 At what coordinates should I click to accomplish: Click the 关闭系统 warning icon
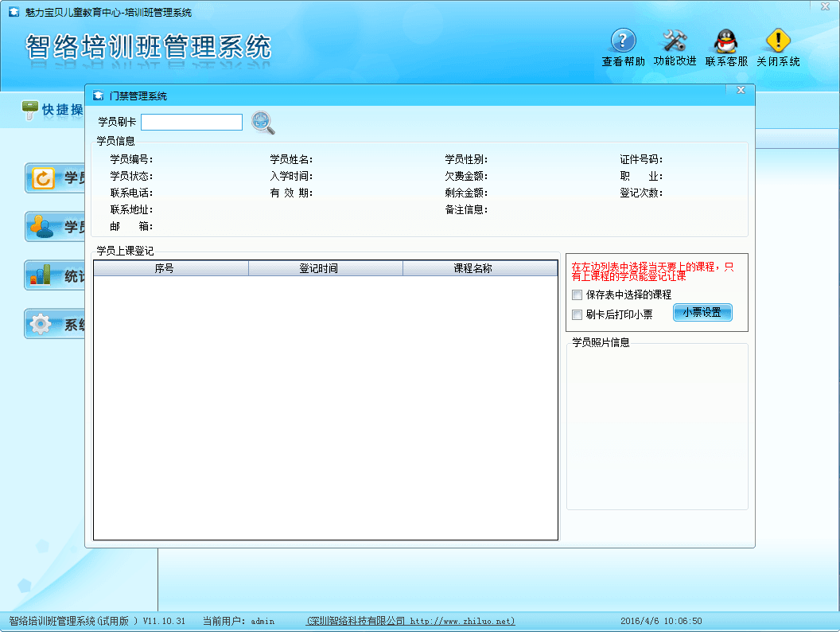[x=777, y=41]
